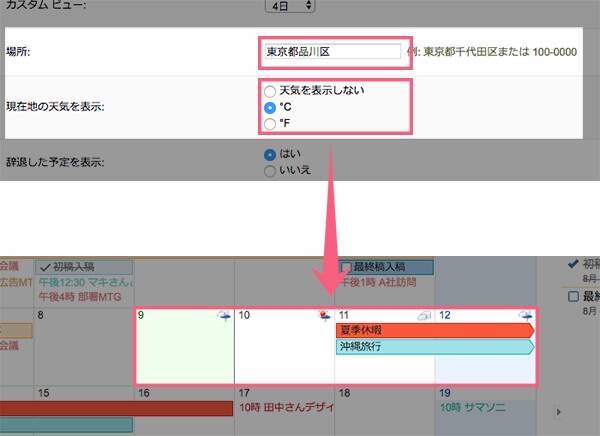Screen dimensions: 600x436
Task: Select day 18 in the calendar
Action: pos(344,393)
